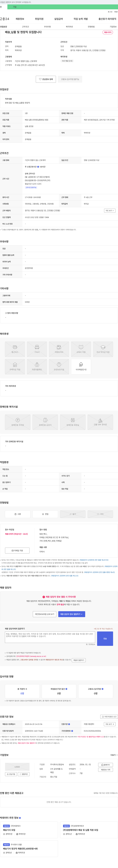The image size is (118, 868).
Task: Select the 교육비 지원 welfare icon
Action: click(81, 349)
